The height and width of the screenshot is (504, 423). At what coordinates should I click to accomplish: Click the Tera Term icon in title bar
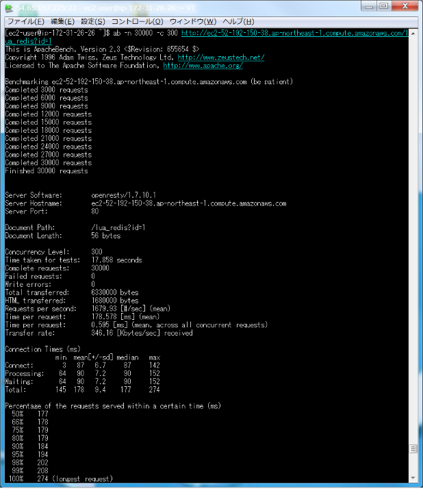pyautogui.click(x=9, y=7)
